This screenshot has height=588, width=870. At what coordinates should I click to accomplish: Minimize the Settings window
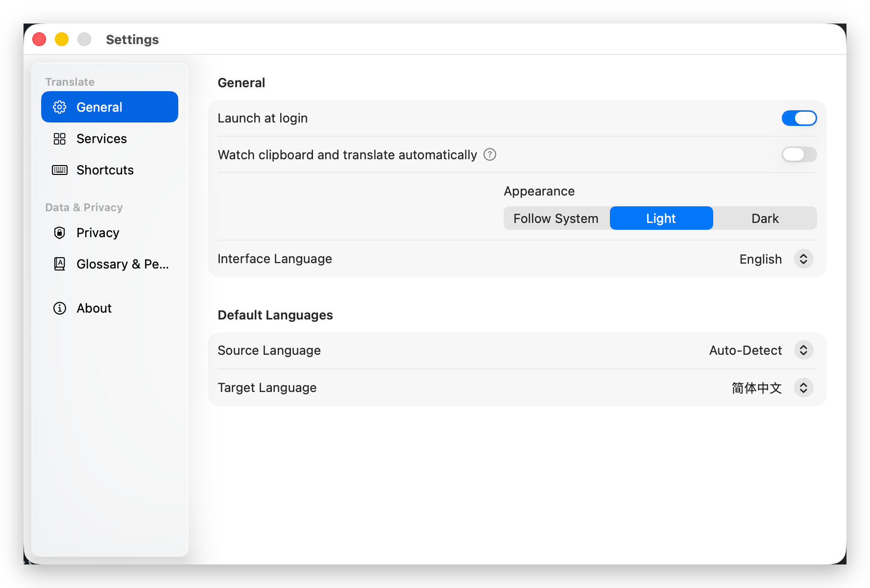point(62,39)
